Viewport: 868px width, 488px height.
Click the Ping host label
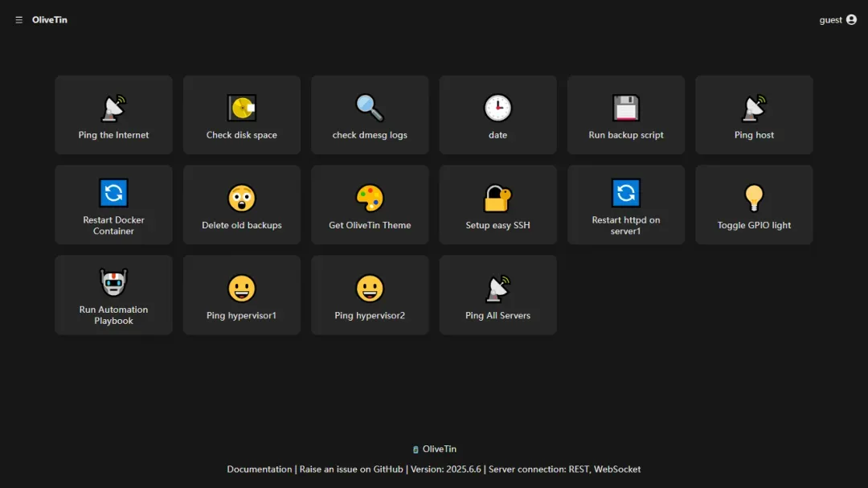pos(754,135)
